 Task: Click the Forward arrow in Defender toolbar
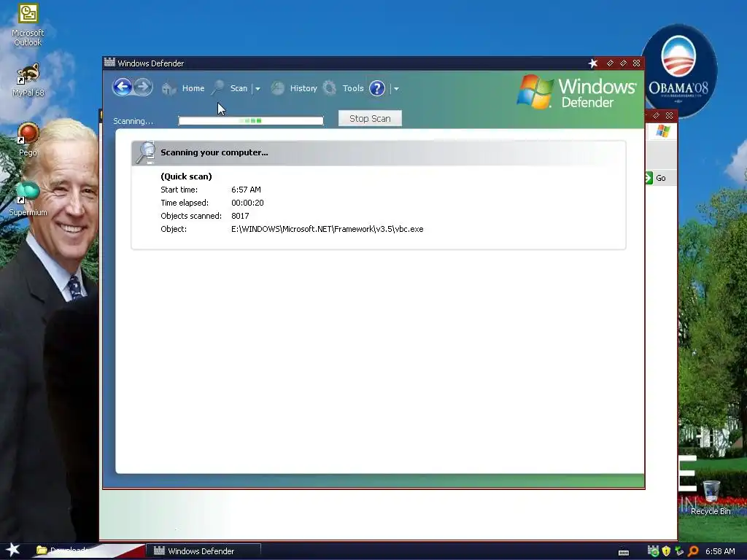click(143, 87)
